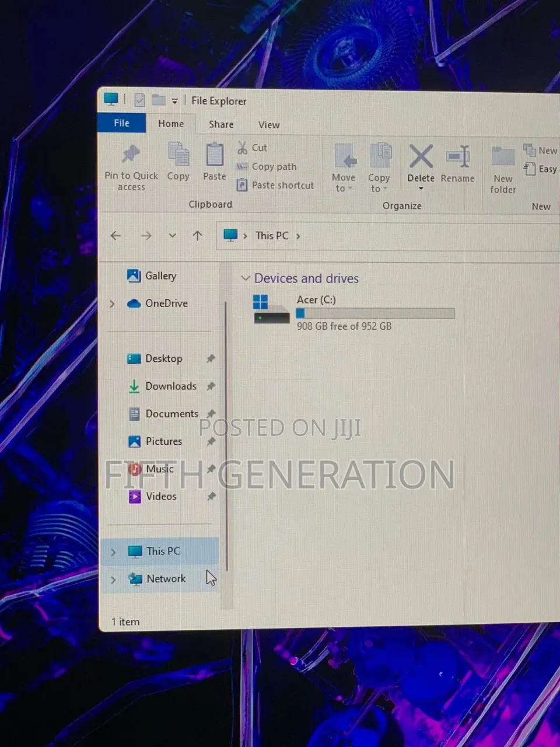Switch to the View ribbon tab
This screenshot has height=747, width=560.
pyautogui.click(x=269, y=125)
